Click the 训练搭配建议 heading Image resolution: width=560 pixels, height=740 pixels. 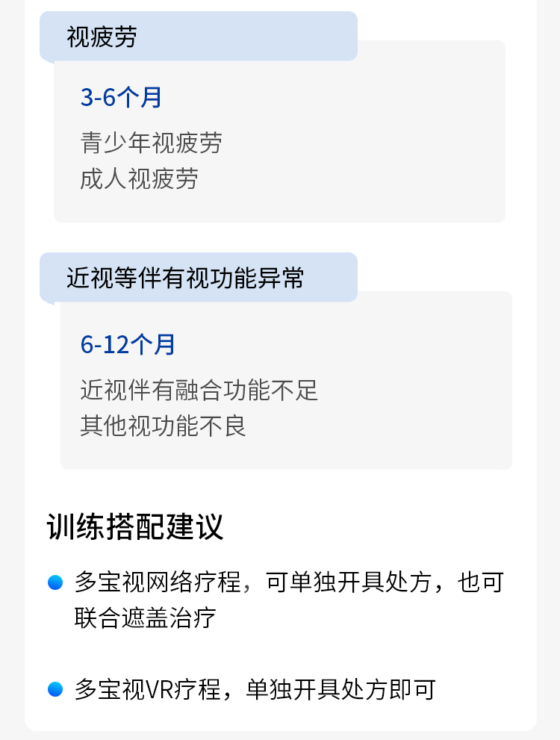click(x=135, y=526)
